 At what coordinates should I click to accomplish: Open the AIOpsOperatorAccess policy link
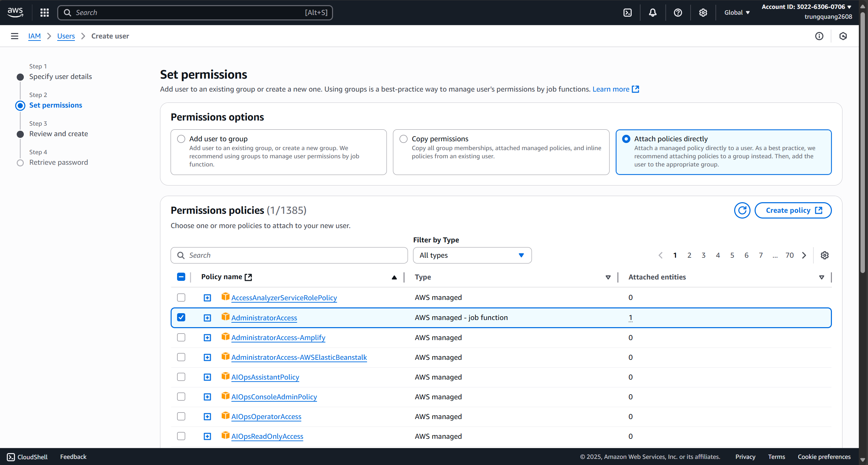(266, 417)
